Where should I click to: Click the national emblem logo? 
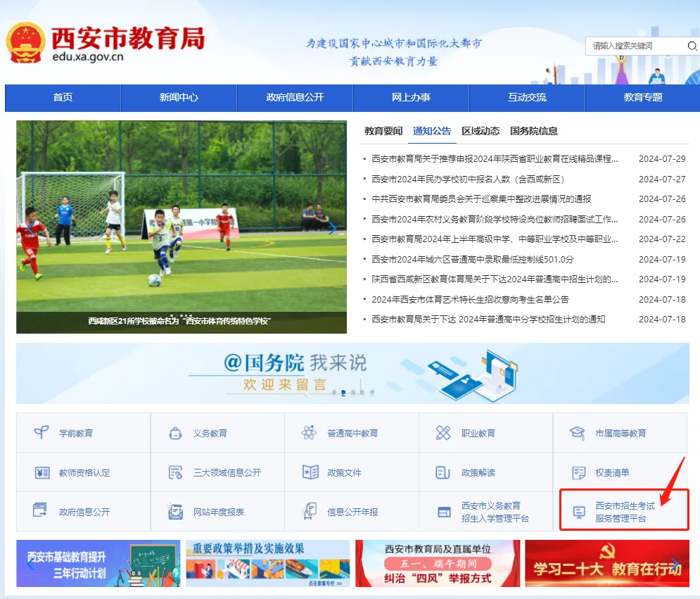tap(26, 43)
